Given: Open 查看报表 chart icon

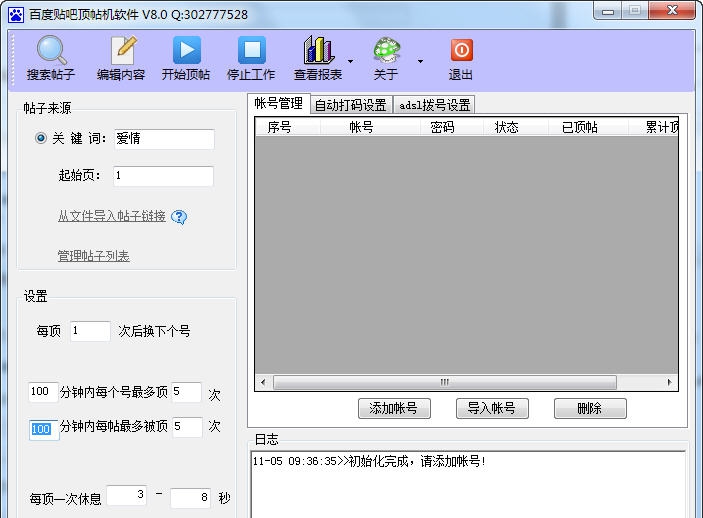Looking at the screenshot, I should [318, 51].
